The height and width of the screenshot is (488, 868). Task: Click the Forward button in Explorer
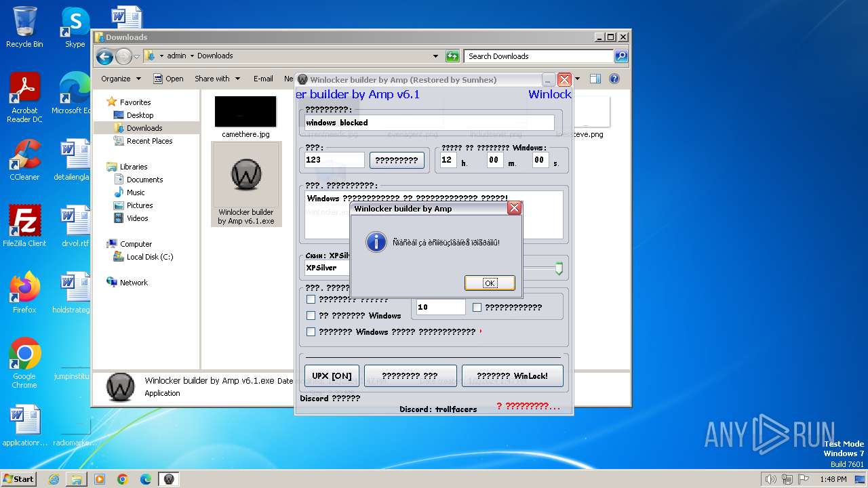point(123,56)
